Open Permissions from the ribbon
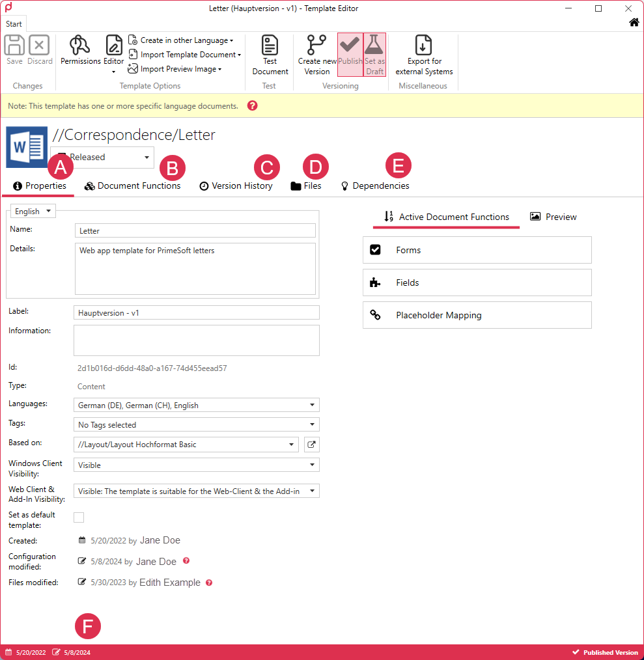The height and width of the screenshot is (660, 644). point(80,49)
